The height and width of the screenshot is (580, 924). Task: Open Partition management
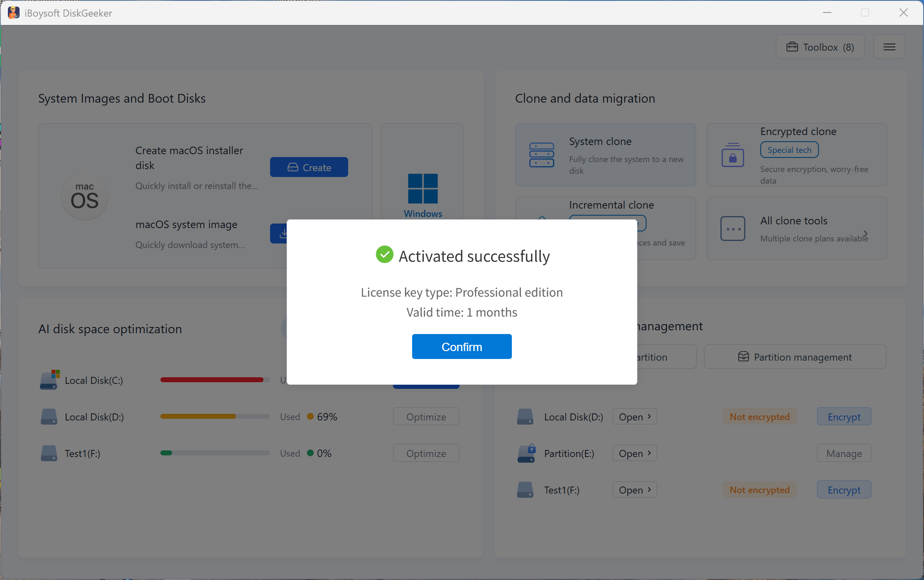[795, 357]
